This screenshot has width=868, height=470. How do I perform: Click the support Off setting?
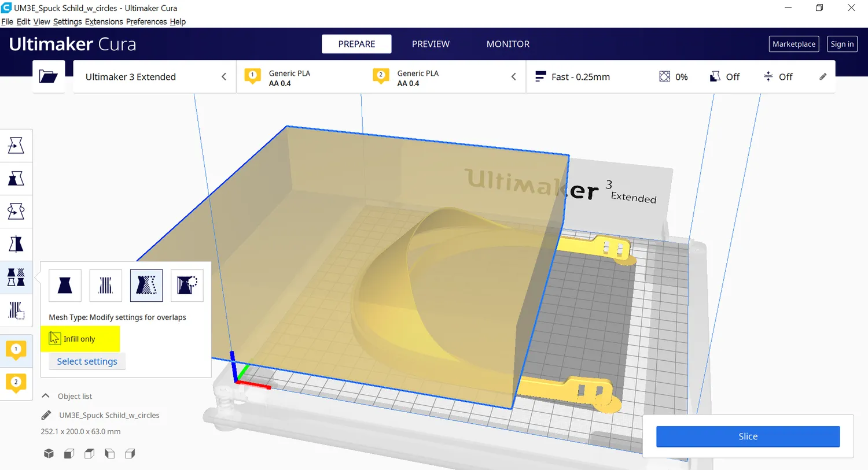tap(725, 76)
